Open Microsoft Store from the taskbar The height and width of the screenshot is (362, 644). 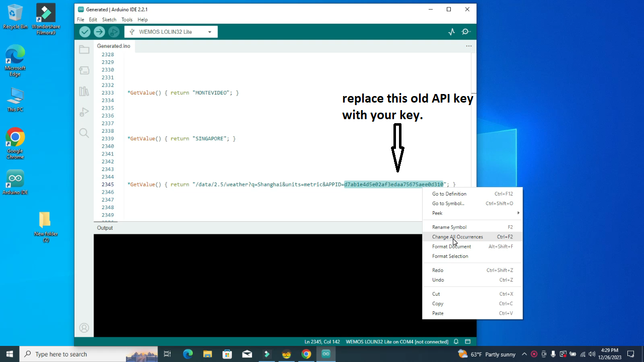227,354
